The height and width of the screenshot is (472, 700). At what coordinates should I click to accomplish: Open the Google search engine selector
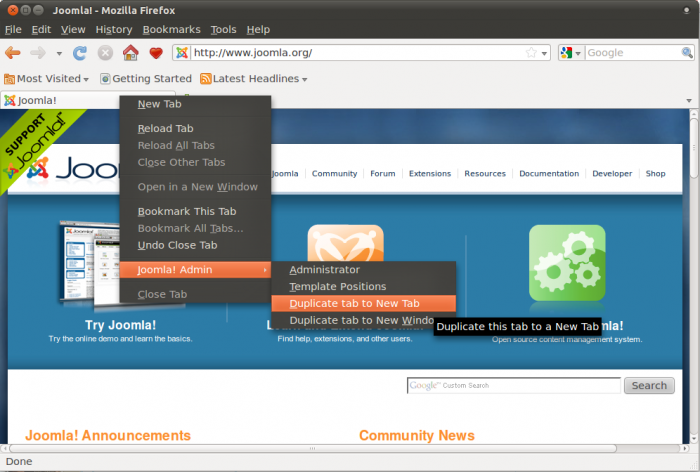571,53
